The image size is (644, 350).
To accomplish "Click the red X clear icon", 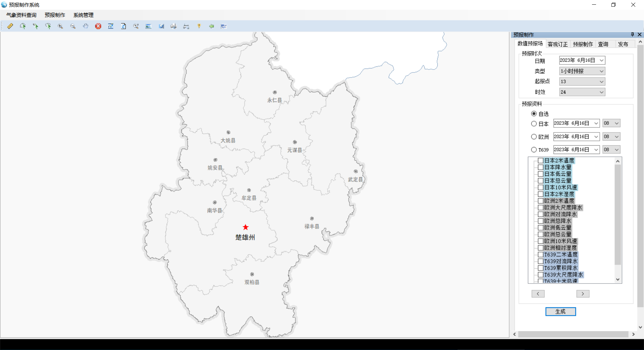I will [98, 26].
